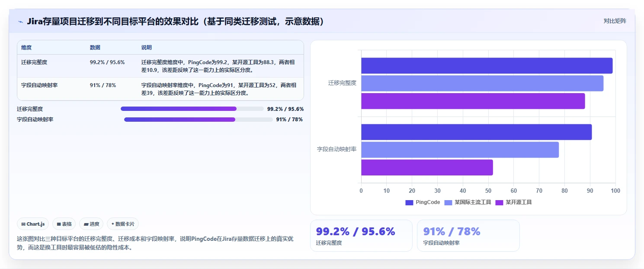Image resolution: width=644 pixels, height=269 pixels.
Task: Click the 某国际主流工具 legend label
Action: point(473,202)
